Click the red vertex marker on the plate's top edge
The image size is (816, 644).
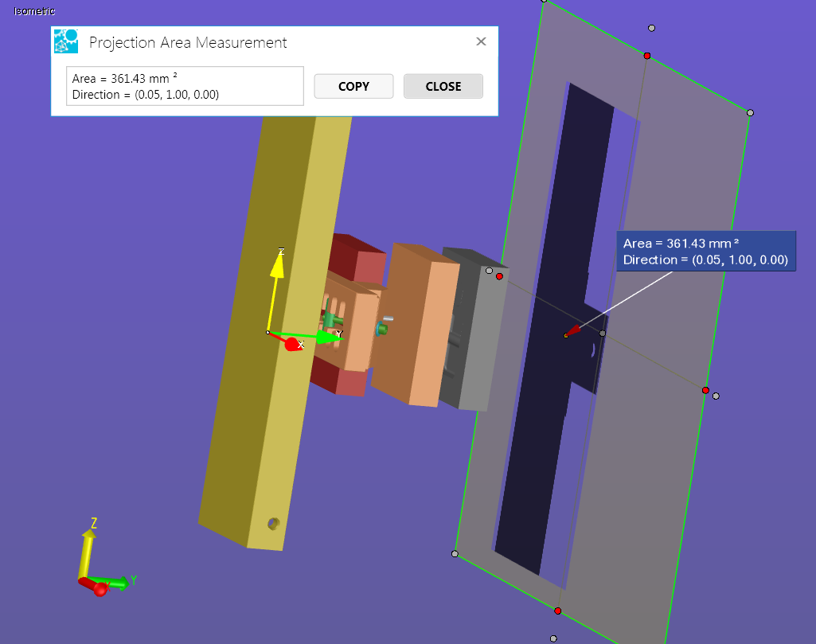point(646,56)
